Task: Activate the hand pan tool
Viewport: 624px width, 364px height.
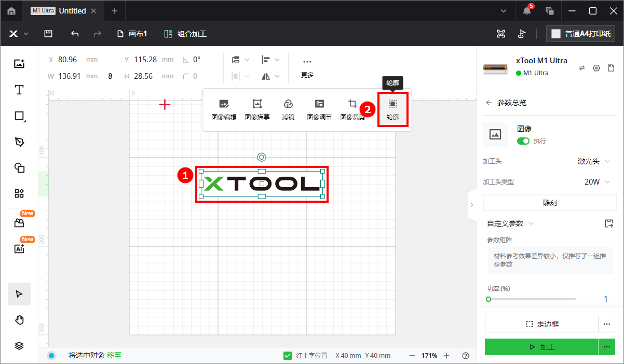Action: point(19,320)
